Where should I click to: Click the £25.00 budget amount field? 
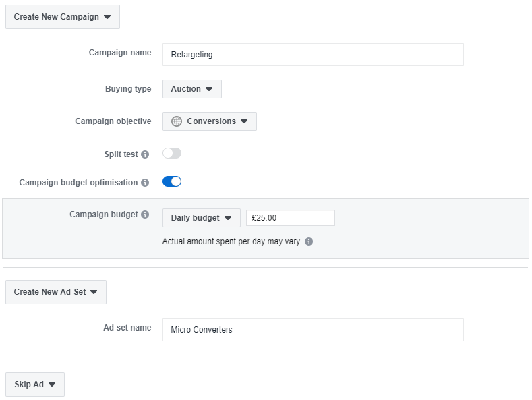click(x=291, y=218)
